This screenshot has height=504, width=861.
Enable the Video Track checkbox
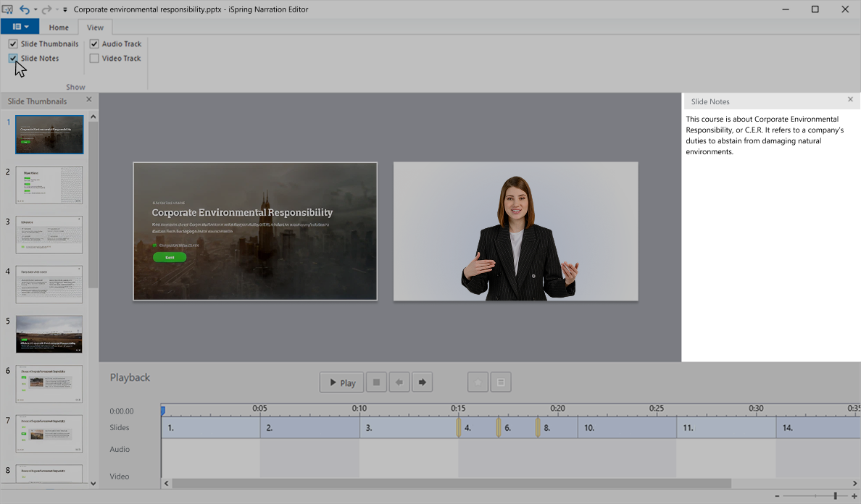coord(94,58)
